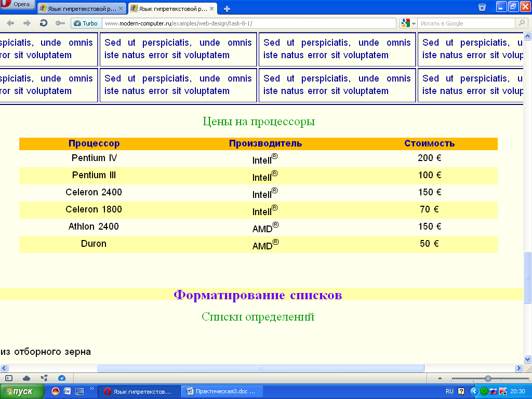Viewport: 532px width, 399px height.
Task: Click the green @ mail agent tray icon
Action: pyautogui.click(x=484, y=392)
